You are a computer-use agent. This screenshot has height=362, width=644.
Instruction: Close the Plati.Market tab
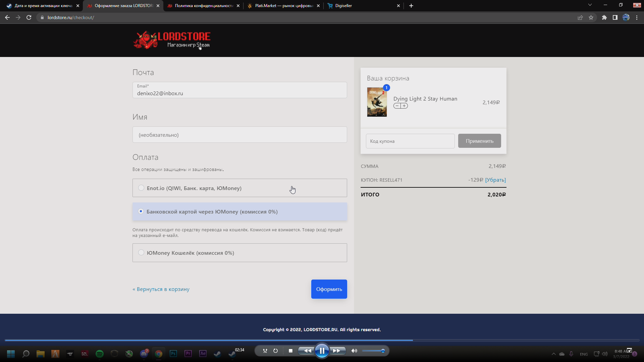pyautogui.click(x=318, y=6)
